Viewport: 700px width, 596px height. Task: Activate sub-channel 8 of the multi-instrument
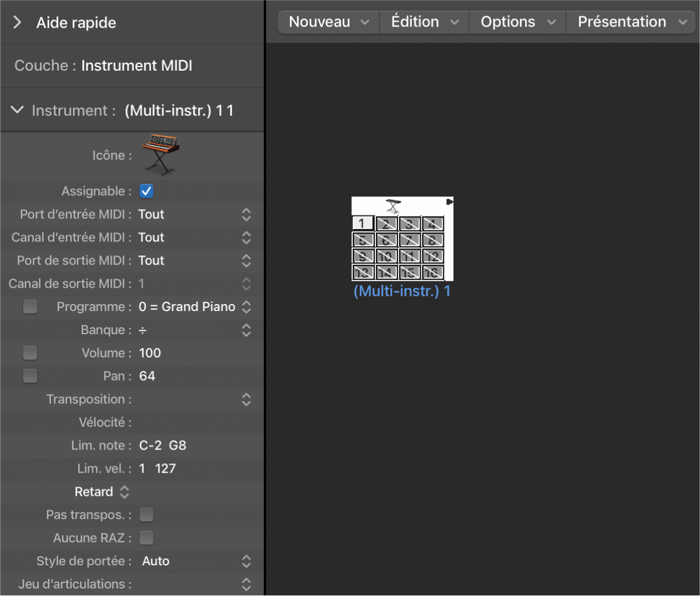click(433, 240)
